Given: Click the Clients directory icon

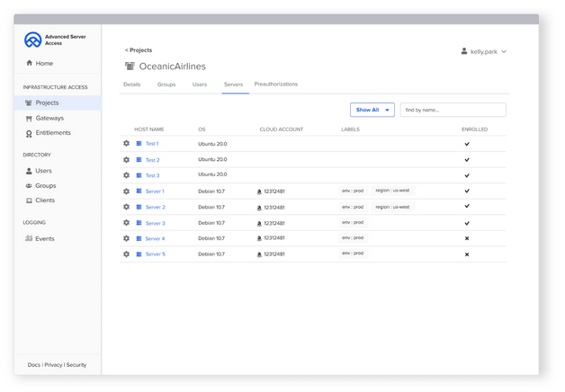Looking at the screenshot, I should pos(29,200).
